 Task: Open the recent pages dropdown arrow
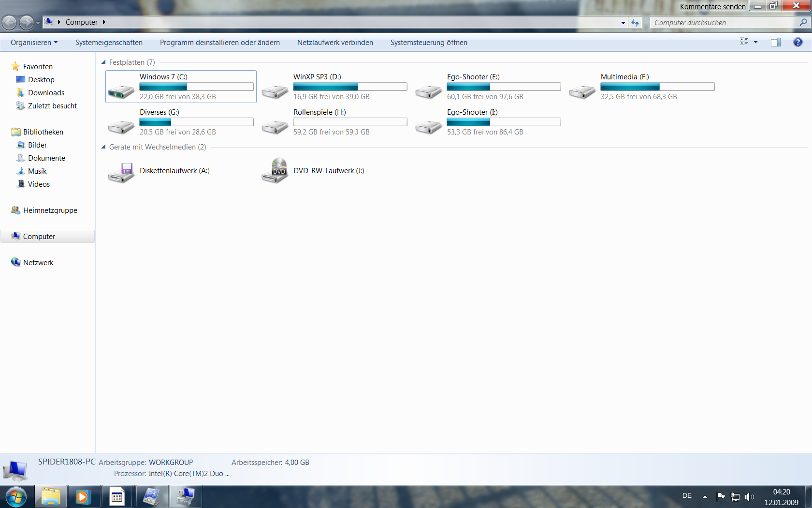[x=38, y=23]
